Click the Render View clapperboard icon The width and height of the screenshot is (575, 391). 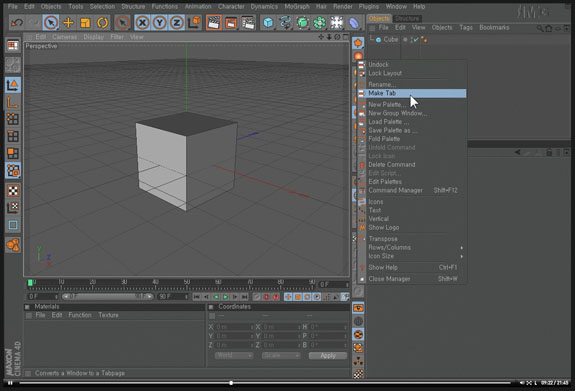click(213, 23)
